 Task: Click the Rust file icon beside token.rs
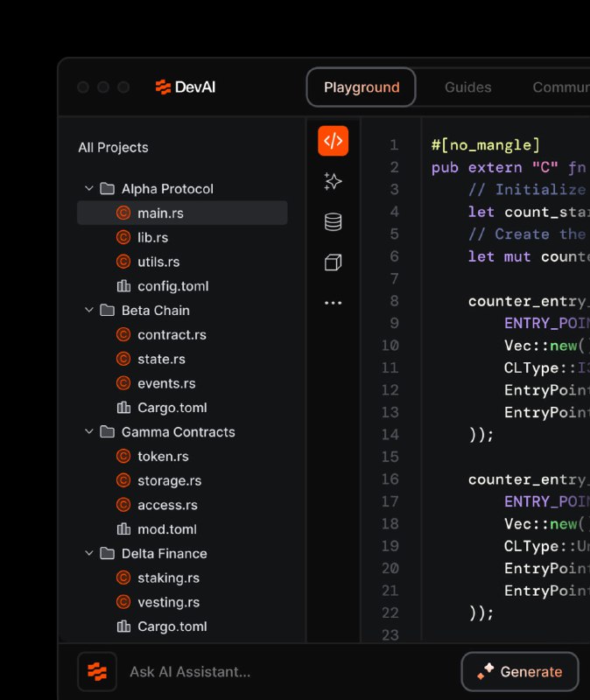click(123, 456)
